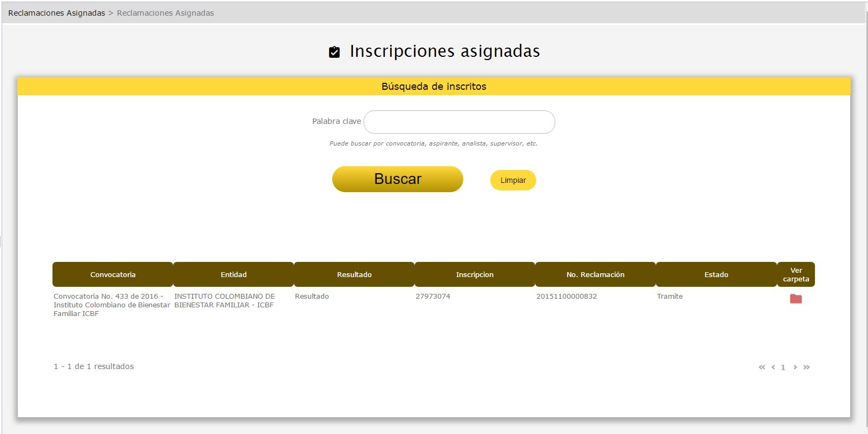868x434 pixels.
Task: Click the clipboard check icon beside the title
Action: [334, 52]
